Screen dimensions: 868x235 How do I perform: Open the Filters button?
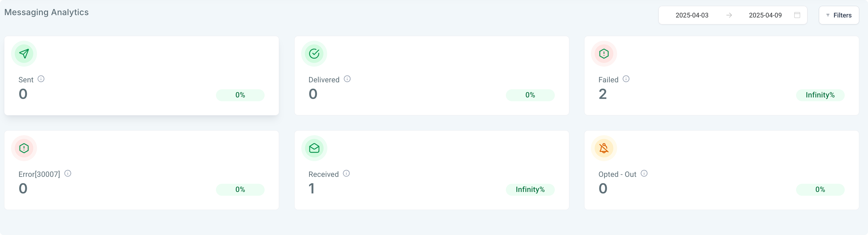[839, 15]
